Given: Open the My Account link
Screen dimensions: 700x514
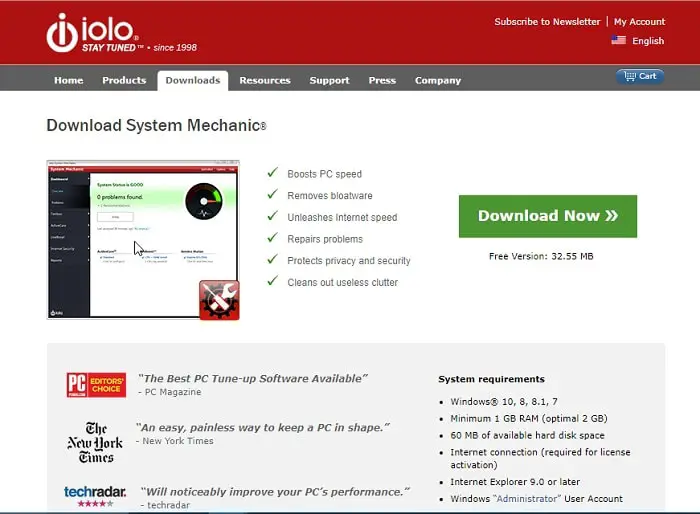Looking at the screenshot, I should click(x=639, y=21).
